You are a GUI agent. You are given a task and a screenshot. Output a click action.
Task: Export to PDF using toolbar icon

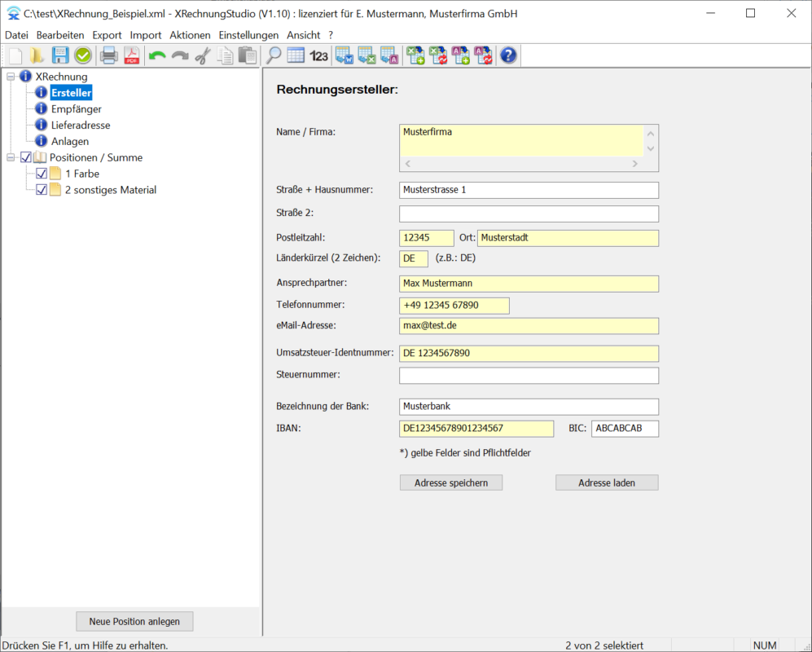(x=132, y=55)
